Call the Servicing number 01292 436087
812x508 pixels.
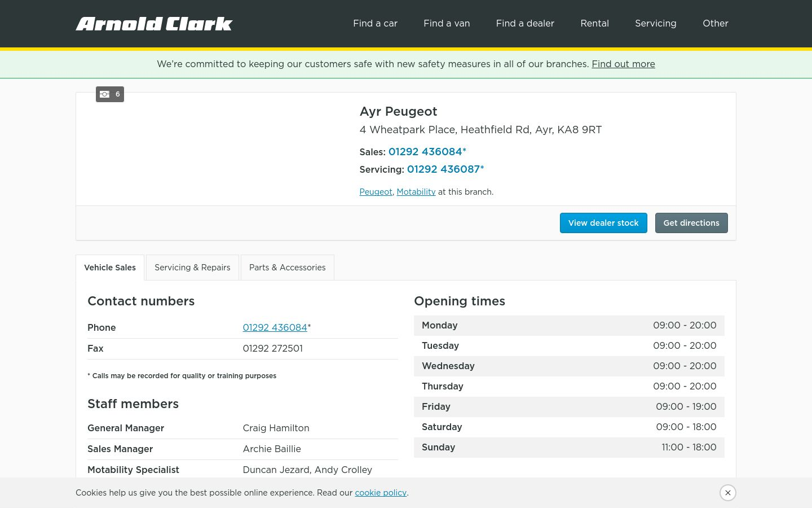pos(445,169)
